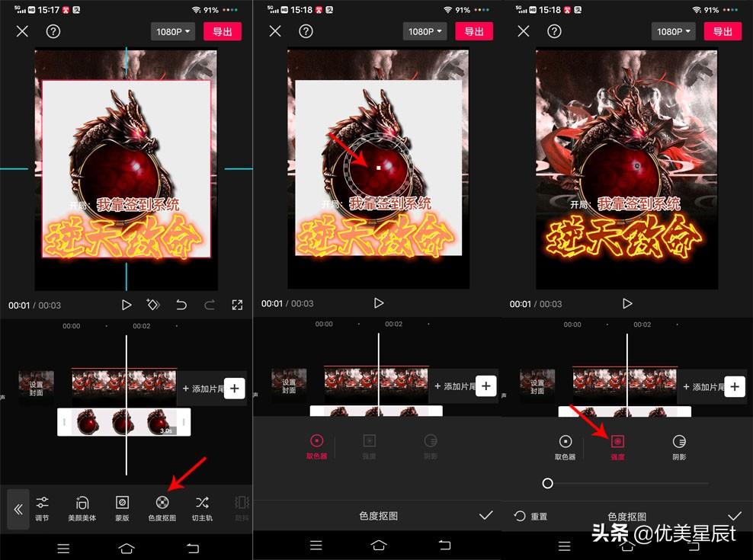Viewport: 753px width, 560px height.
Task: Confirm chroma key with checkmark in right screen
Action: pos(734,516)
